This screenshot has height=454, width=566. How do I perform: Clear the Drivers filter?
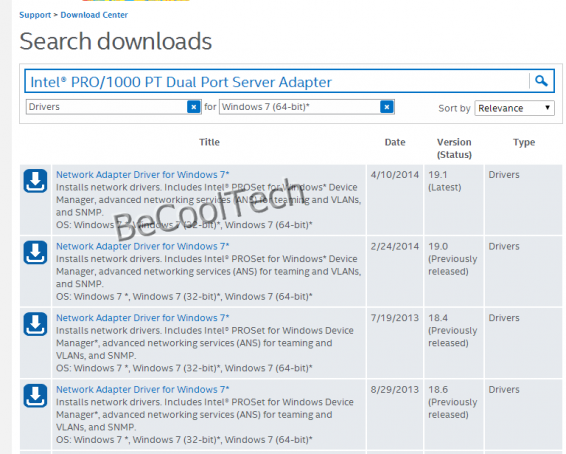tap(194, 107)
